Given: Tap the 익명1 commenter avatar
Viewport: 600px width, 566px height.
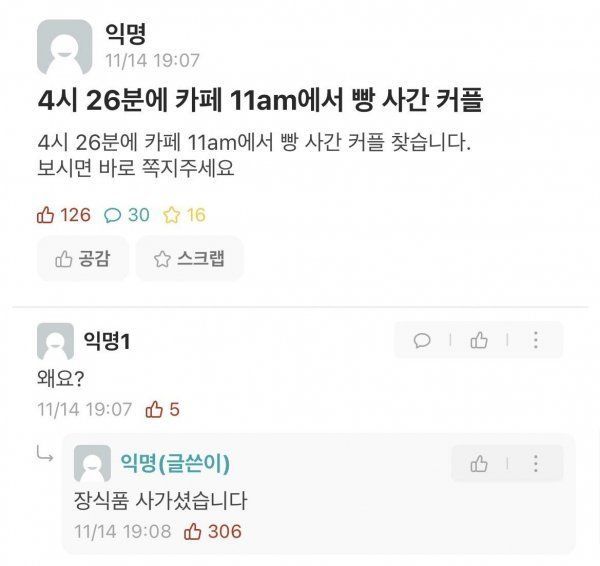Looking at the screenshot, I should pos(55,341).
